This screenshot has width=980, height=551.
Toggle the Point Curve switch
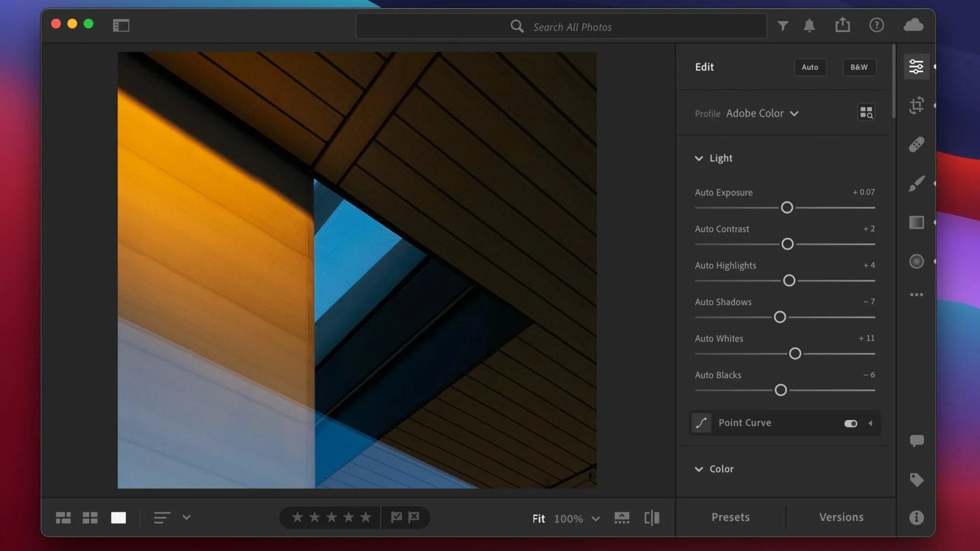[850, 423]
